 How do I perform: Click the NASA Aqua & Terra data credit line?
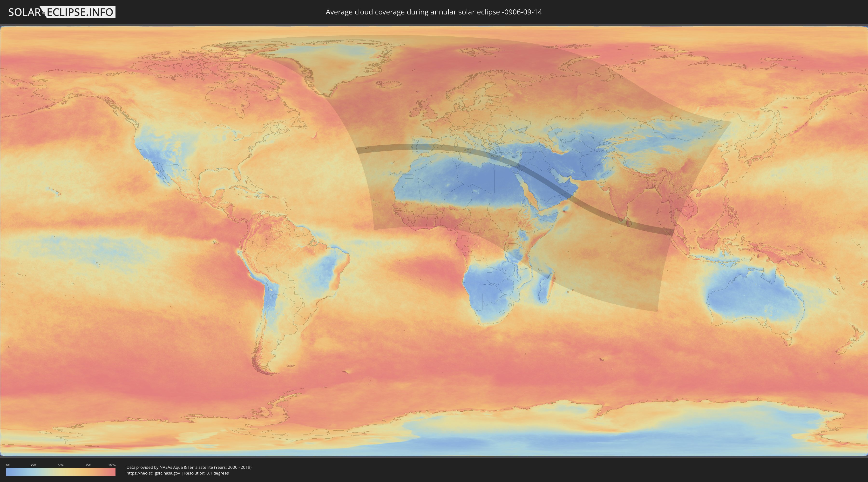point(189,467)
